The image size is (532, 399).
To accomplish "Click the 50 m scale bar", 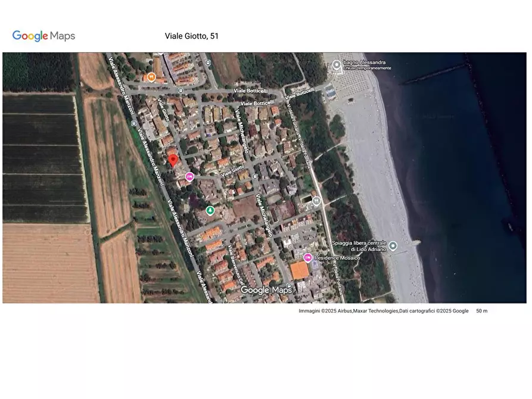I will click(482, 310).
